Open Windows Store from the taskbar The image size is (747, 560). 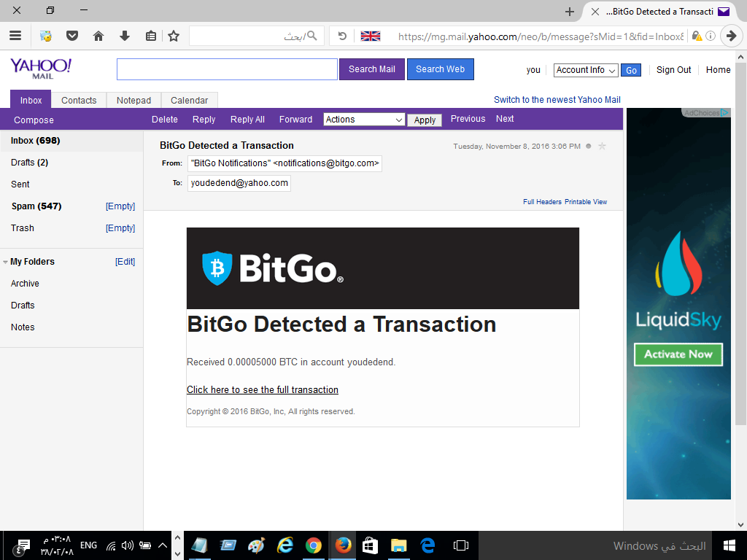(370, 545)
